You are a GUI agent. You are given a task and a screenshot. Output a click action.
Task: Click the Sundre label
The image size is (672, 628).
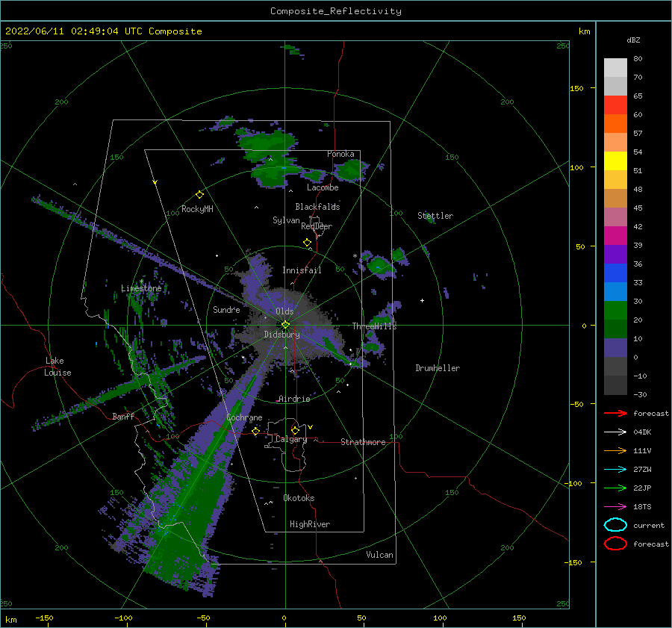226,309
